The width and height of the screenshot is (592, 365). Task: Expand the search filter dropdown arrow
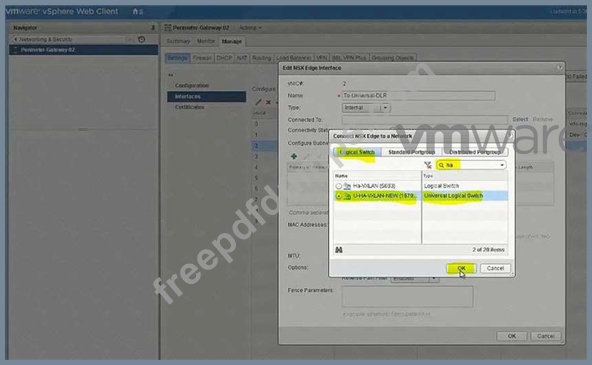[x=502, y=165]
